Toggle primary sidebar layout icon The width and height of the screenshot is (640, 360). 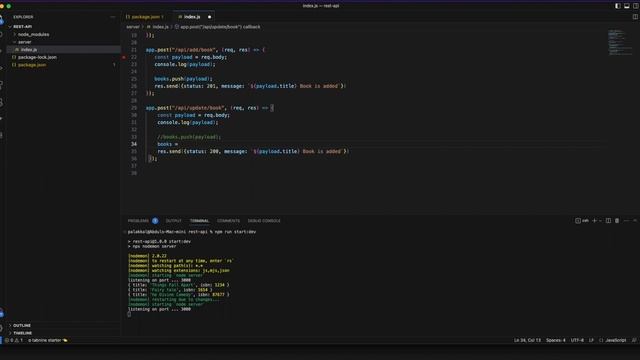click(618, 6)
